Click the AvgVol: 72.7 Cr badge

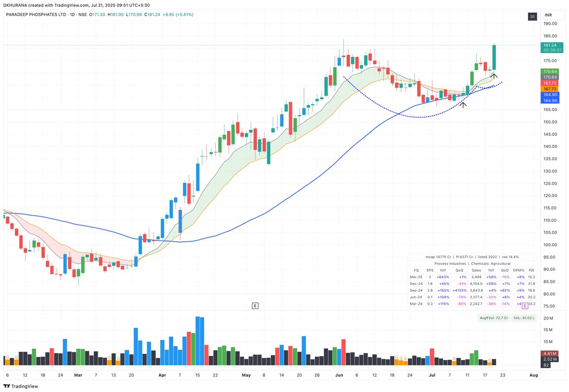tap(494, 318)
